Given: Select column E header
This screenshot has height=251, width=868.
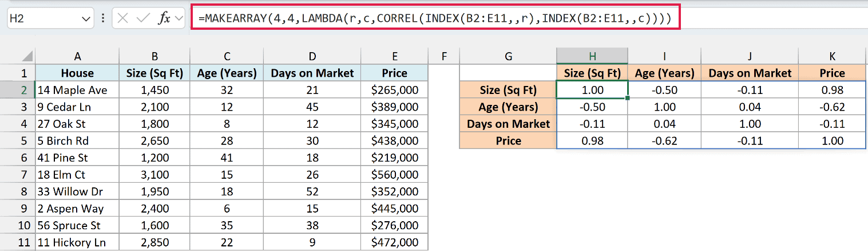Looking at the screenshot, I should (x=395, y=56).
